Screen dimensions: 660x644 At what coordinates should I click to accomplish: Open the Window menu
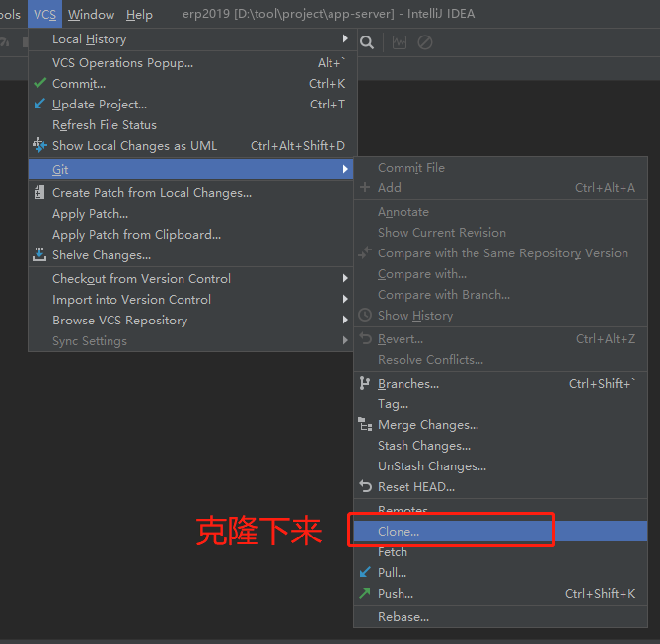coord(91,15)
